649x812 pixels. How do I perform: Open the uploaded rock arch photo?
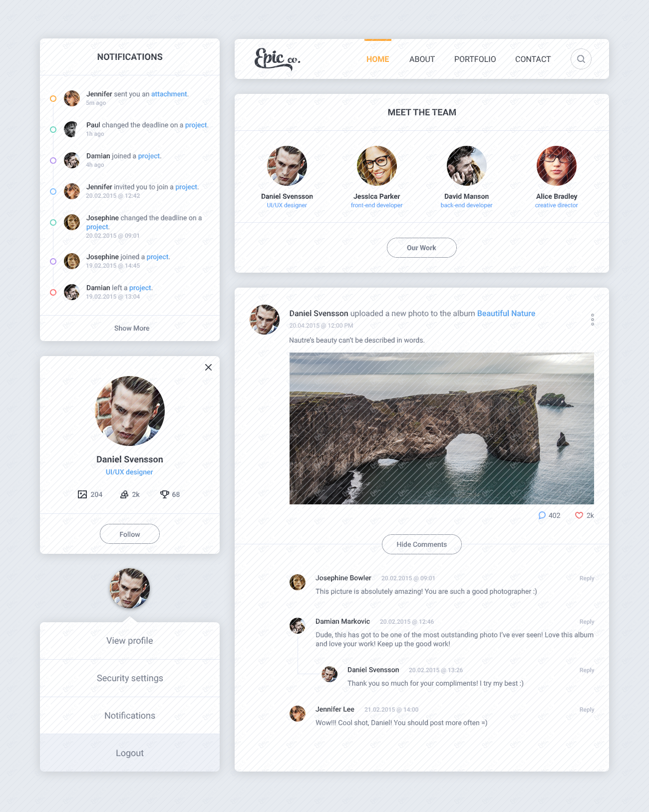[x=442, y=428]
